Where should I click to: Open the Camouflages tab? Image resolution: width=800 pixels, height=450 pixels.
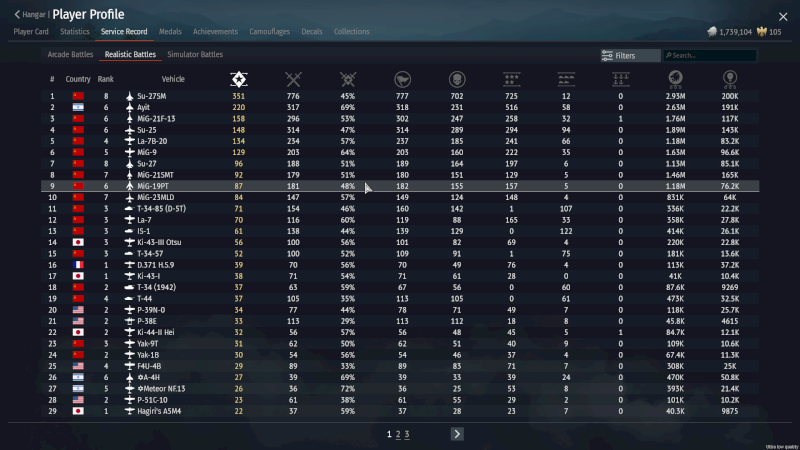tap(269, 32)
